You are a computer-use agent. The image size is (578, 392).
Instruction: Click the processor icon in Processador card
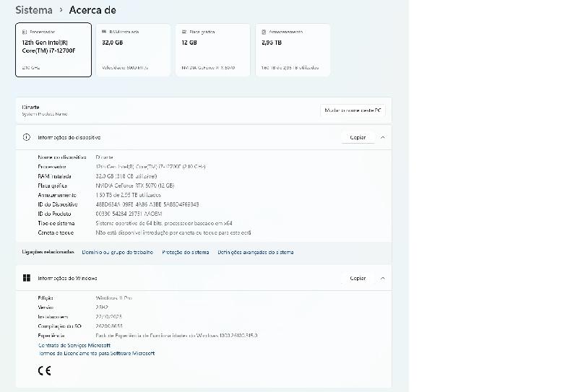[x=25, y=32]
